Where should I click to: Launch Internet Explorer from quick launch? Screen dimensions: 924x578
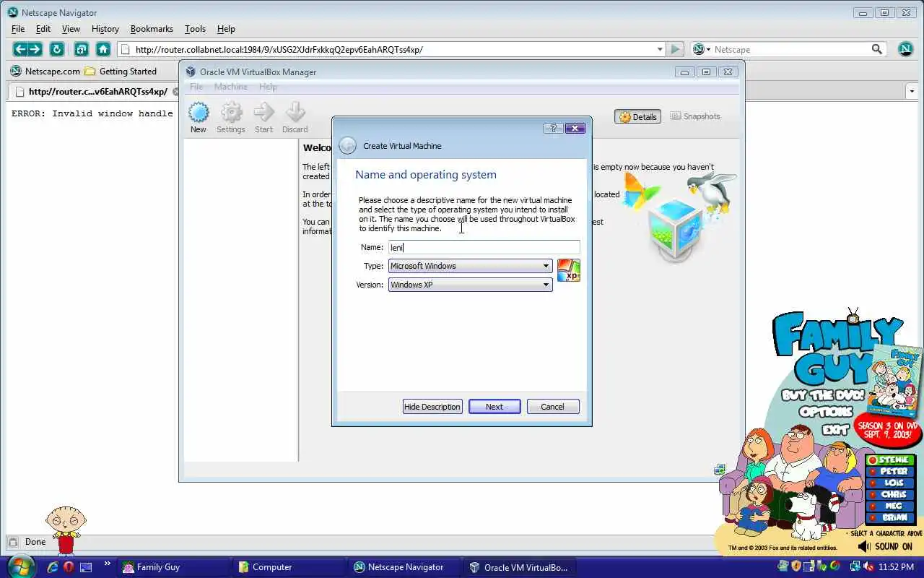(53, 567)
